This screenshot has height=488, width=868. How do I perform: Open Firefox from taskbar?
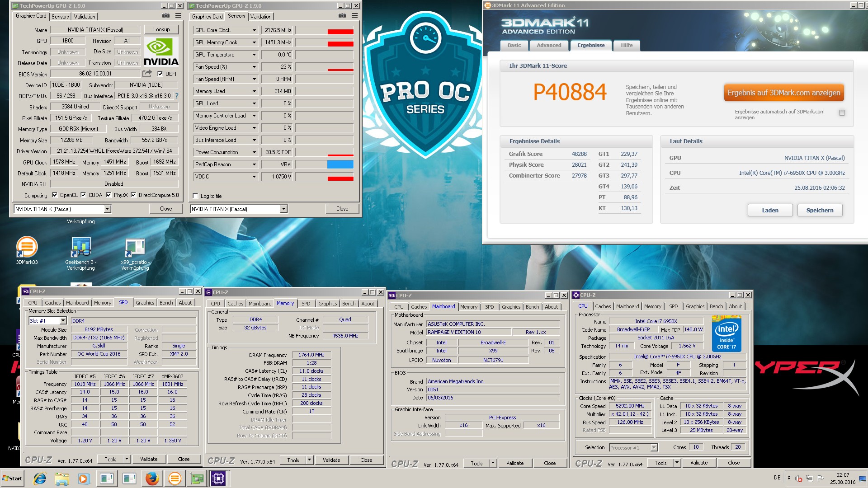click(152, 478)
